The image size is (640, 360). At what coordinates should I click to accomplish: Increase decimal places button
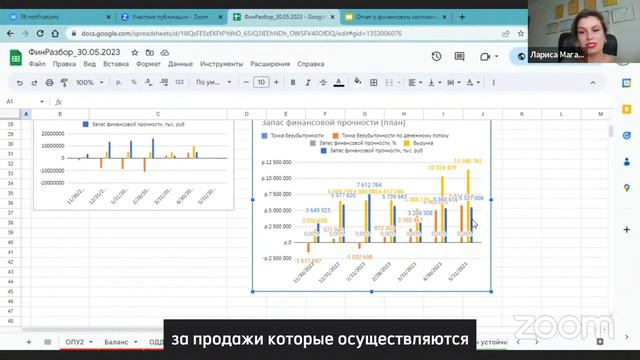coord(164,82)
